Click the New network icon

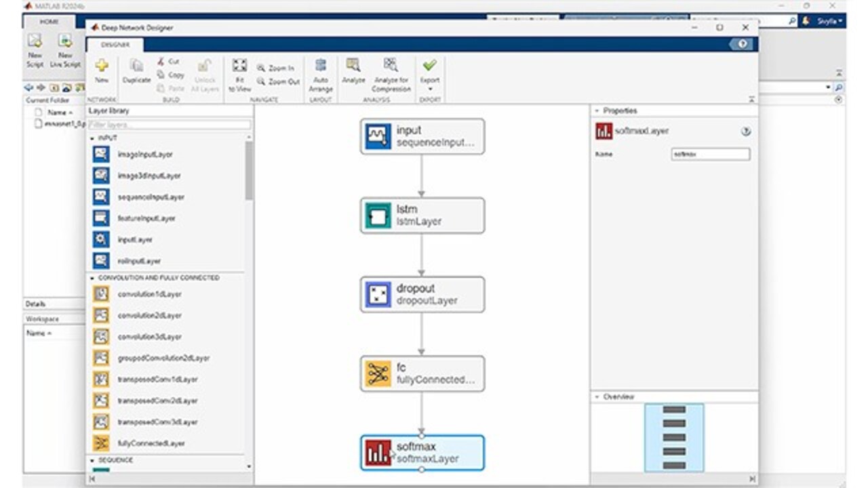point(102,66)
